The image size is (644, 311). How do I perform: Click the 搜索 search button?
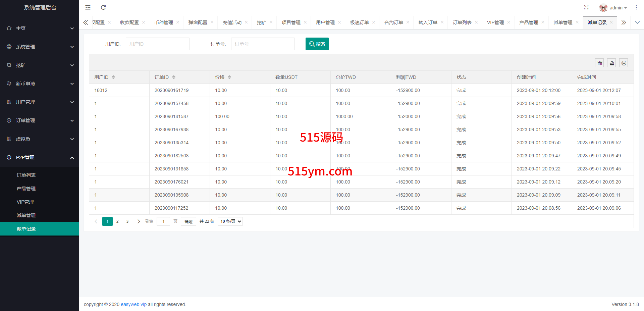coord(317,44)
